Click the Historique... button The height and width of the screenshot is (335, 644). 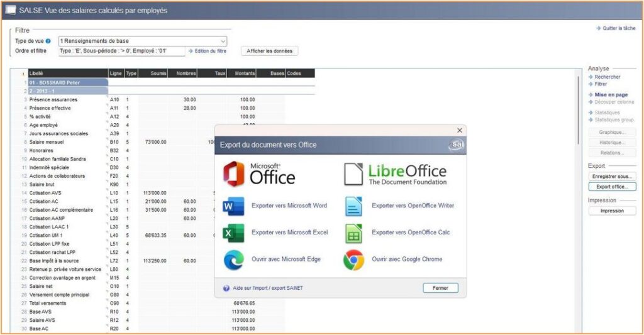[x=612, y=143]
